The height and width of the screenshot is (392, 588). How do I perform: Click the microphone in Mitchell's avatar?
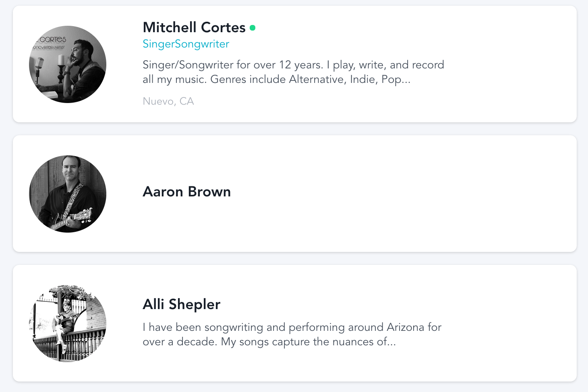tap(39, 66)
